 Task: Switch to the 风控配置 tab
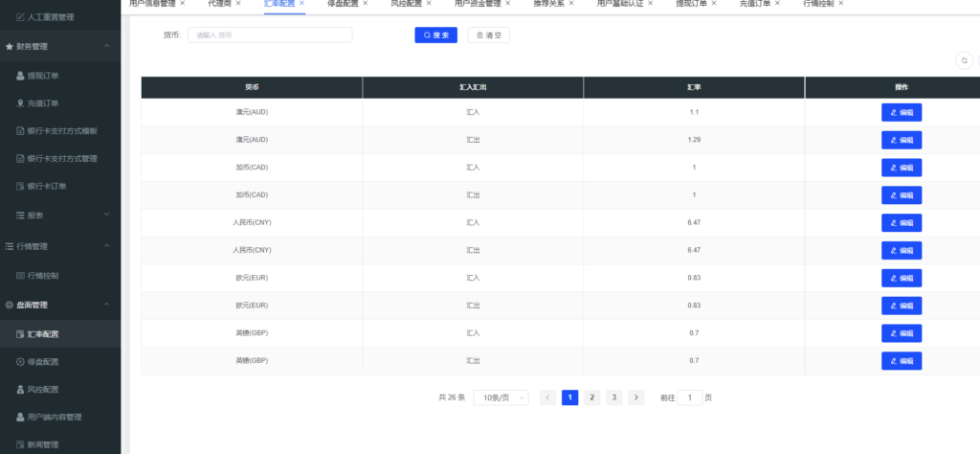(x=406, y=3)
